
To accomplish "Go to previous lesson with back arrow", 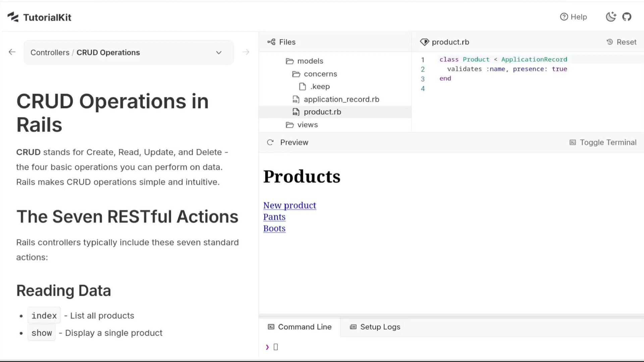I will point(12,52).
